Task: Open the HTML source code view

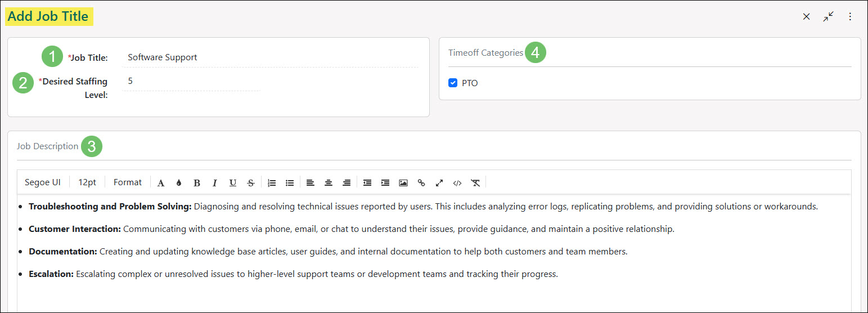Action: click(x=457, y=183)
